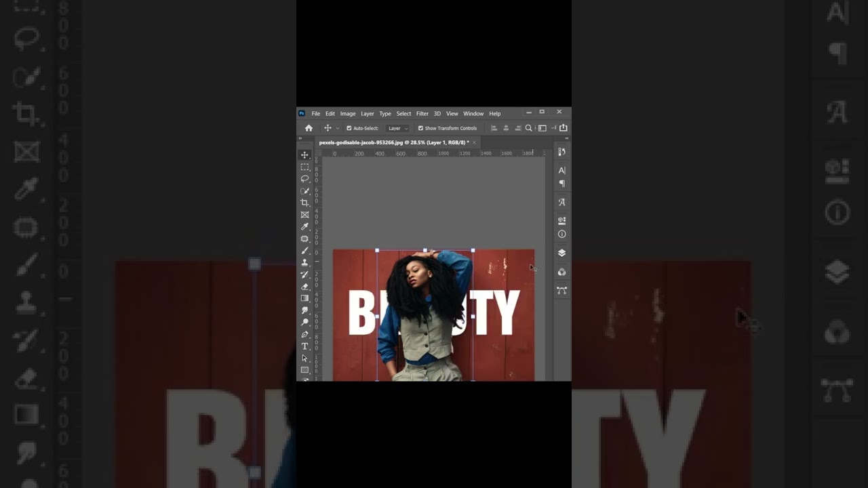Expand the left toolbar panel arrows

[x=300, y=138]
